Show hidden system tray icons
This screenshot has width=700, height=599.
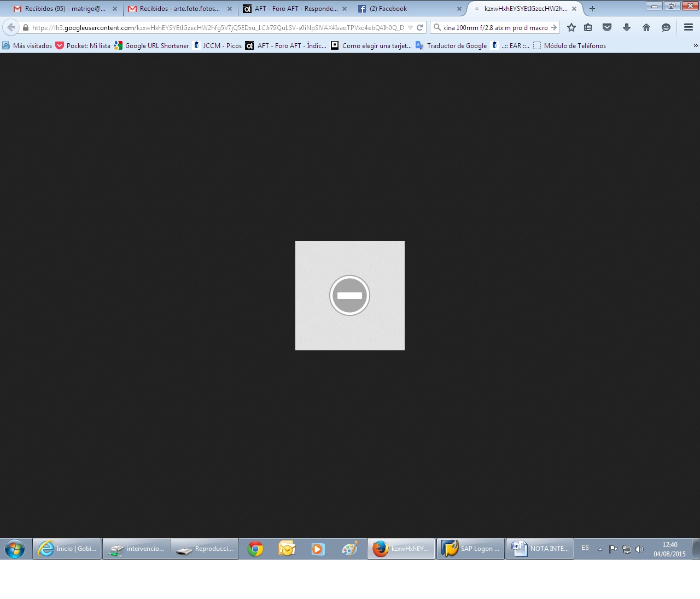pos(600,549)
